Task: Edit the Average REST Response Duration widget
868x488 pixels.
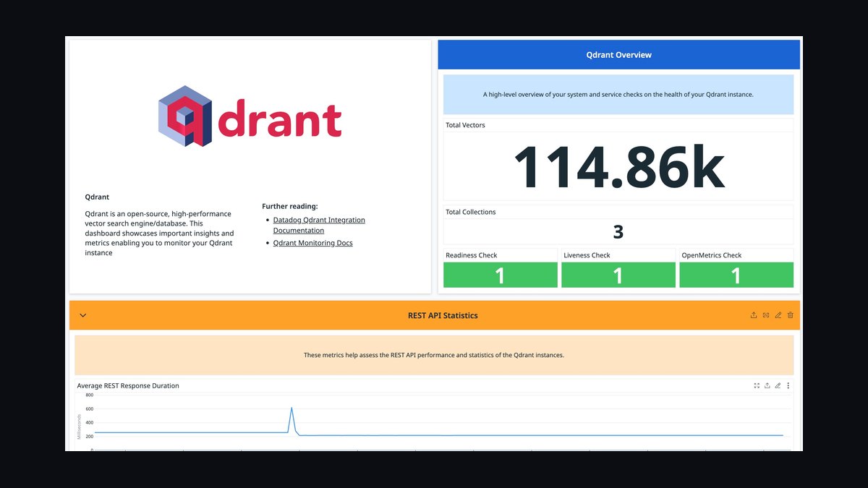Action: pyautogui.click(x=778, y=386)
